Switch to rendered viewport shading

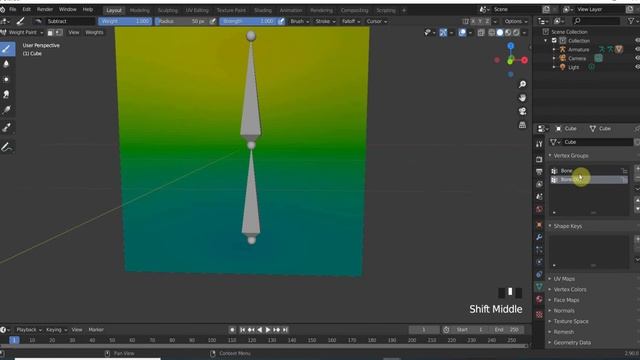tap(516, 33)
